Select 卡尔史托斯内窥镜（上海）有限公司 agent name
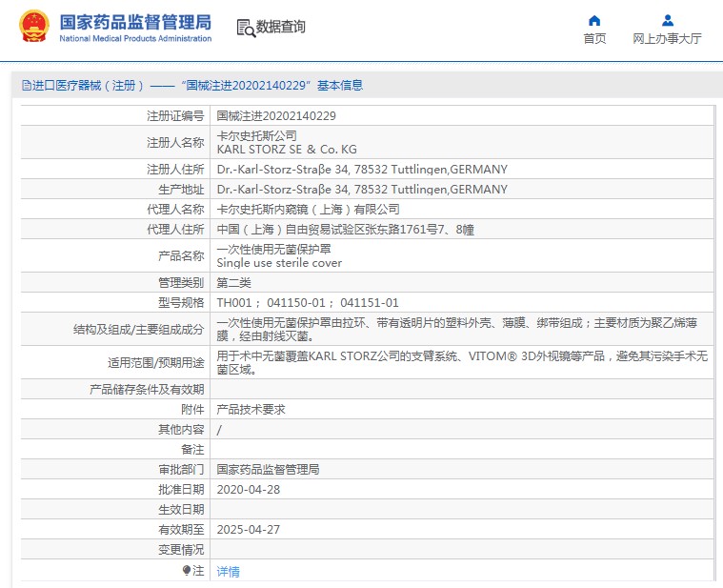This screenshot has height=588, width=723. pyautogui.click(x=308, y=210)
